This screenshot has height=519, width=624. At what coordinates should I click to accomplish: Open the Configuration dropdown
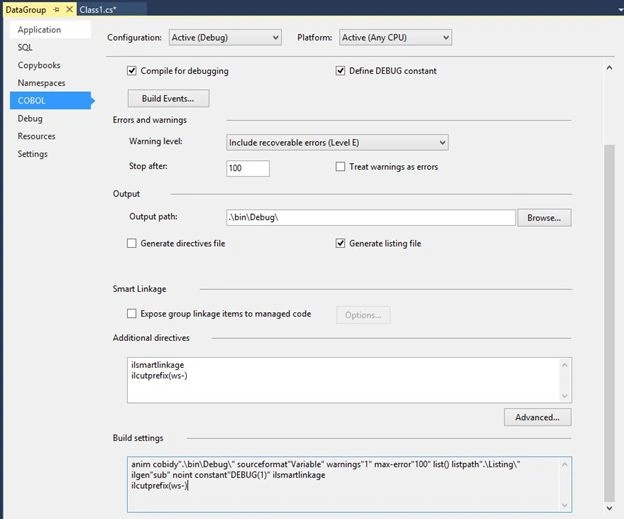click(x=225, y=37)
